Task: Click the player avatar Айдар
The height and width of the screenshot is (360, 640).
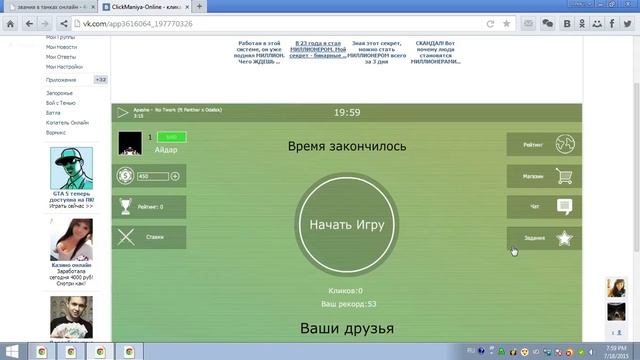Action: click(130, 143)
